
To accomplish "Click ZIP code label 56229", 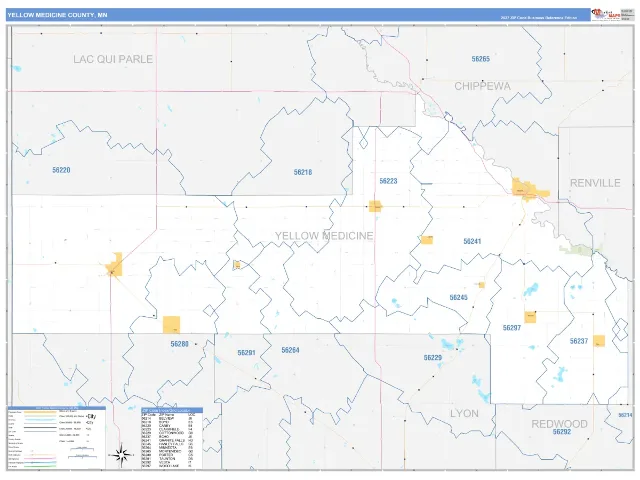I will [433, 358].
